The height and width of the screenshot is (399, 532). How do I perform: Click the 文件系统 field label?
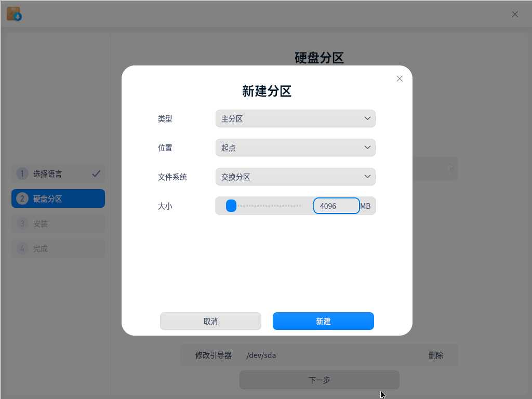point(172,177)
